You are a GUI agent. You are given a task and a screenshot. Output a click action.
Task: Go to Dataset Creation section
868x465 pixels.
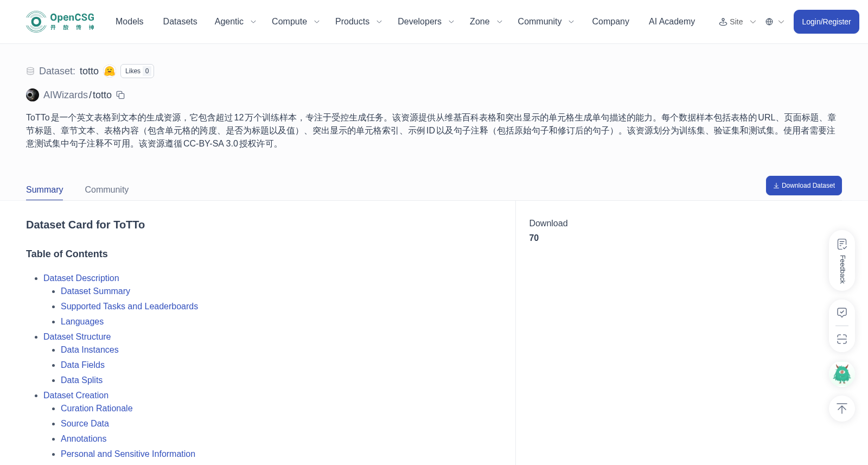pyautogui.click(x=76, y=395)
